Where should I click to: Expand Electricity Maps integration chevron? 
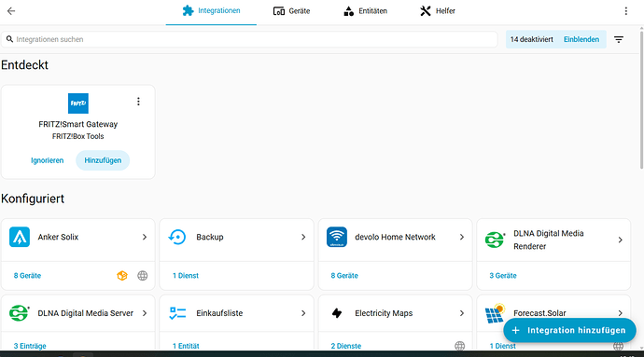pos(462,313)
